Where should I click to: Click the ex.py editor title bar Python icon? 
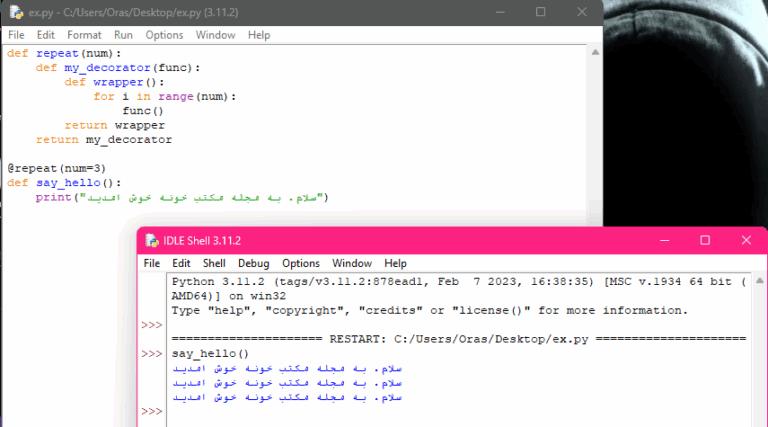coord(15,12)
